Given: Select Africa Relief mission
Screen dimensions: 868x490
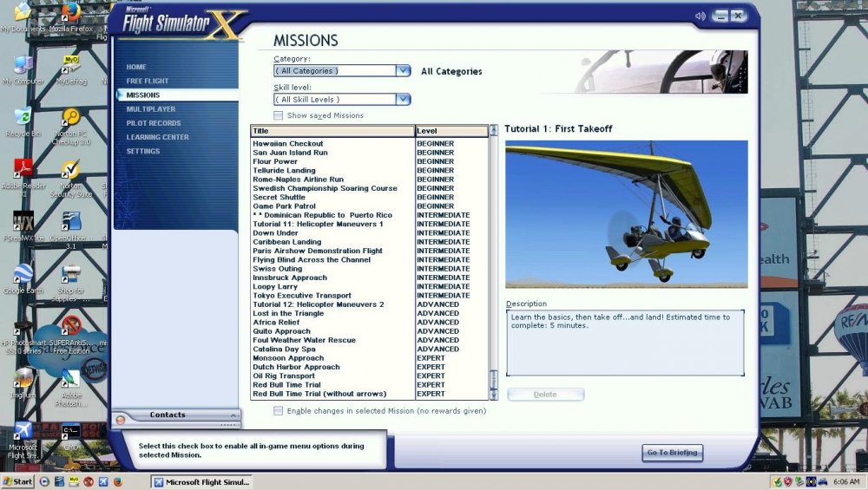Looking at the screenshot, I should click(276, 323).
